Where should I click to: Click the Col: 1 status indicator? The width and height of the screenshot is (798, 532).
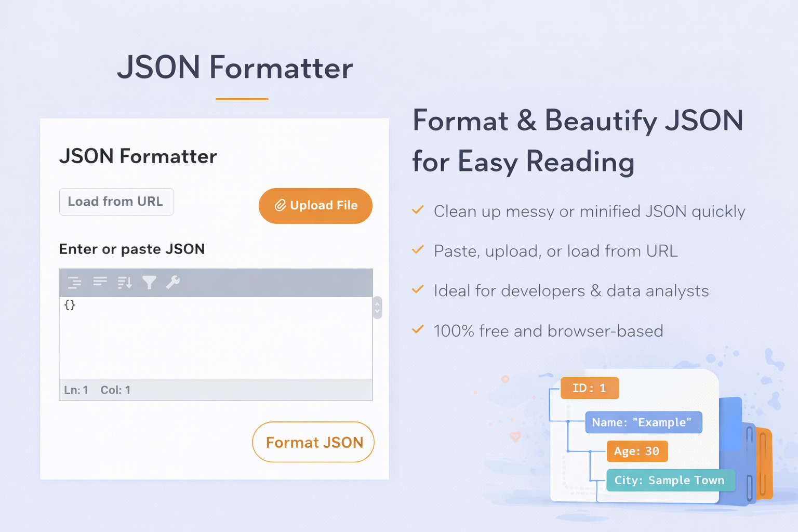[x=115, y=390]
